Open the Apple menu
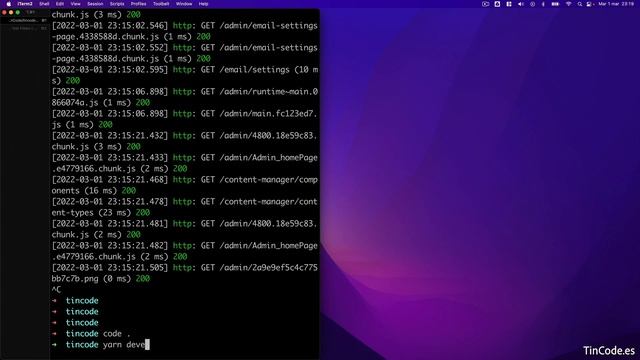640x360 pixels. pos(9,4)
